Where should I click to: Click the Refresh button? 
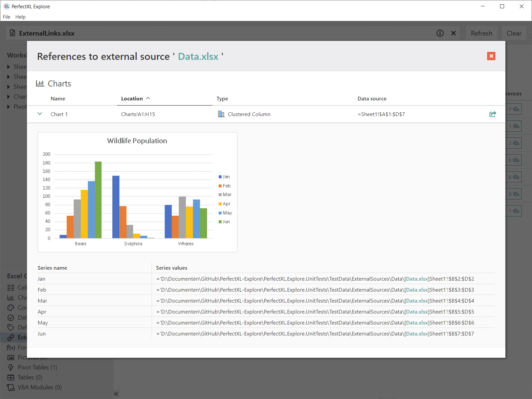(x=481, y=33)
